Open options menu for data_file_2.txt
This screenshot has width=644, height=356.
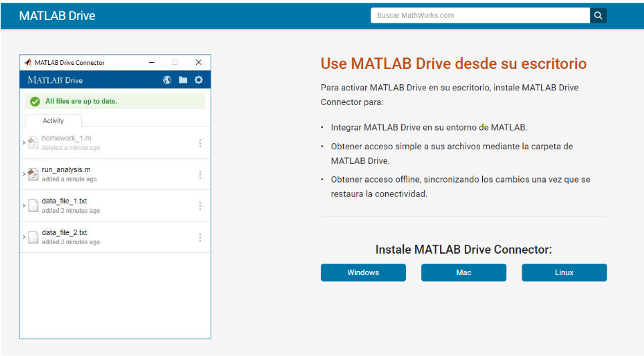point(200,238)
